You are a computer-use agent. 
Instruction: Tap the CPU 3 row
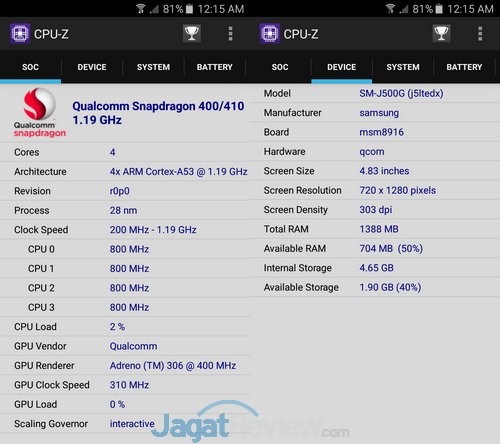click(125, 307)
